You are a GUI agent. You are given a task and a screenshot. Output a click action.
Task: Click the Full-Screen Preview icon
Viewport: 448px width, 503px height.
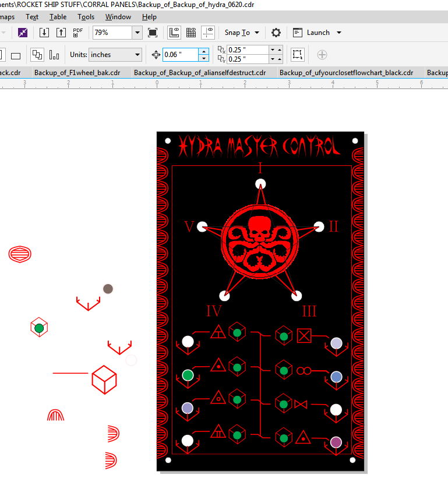153,33
